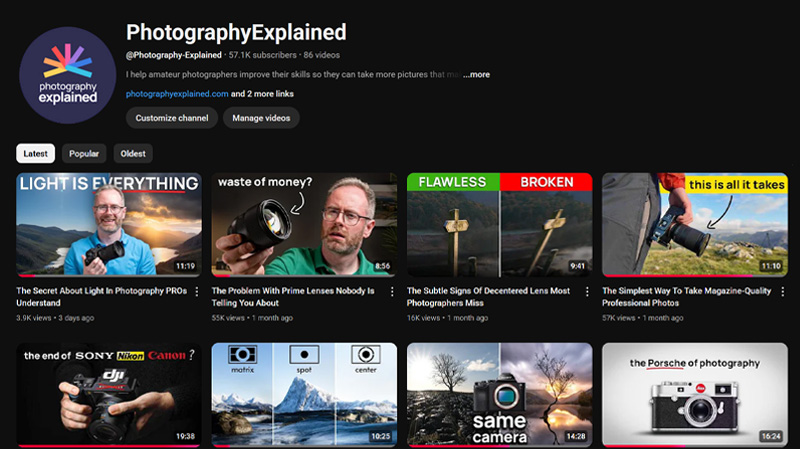
Task: Click the Customize channel button
Action: tap(171, 118)
